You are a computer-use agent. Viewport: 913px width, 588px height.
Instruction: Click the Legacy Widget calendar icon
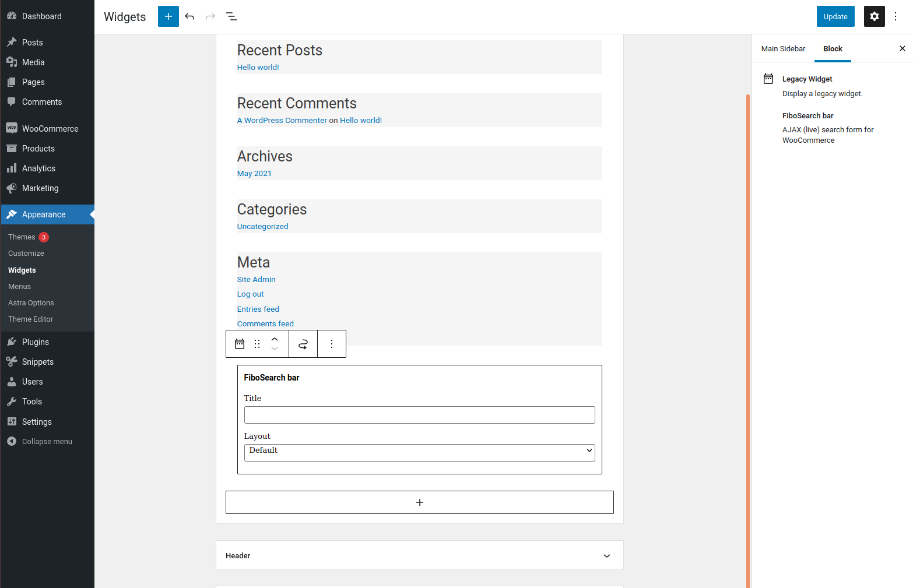(x=240, y=344)
